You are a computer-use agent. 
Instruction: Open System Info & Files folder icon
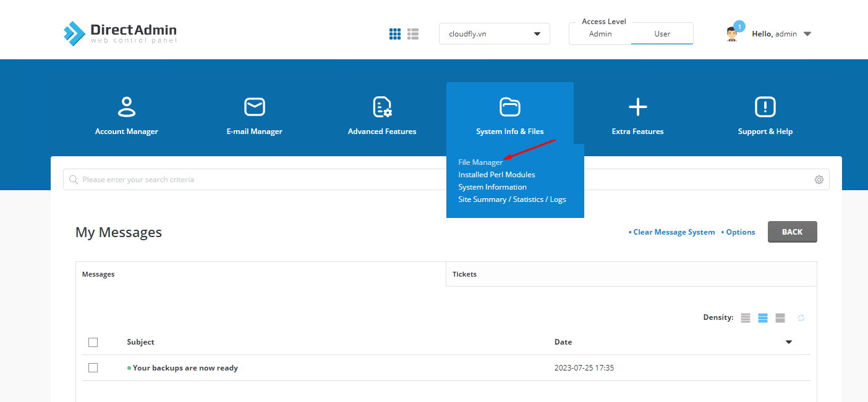pos(510,107)
